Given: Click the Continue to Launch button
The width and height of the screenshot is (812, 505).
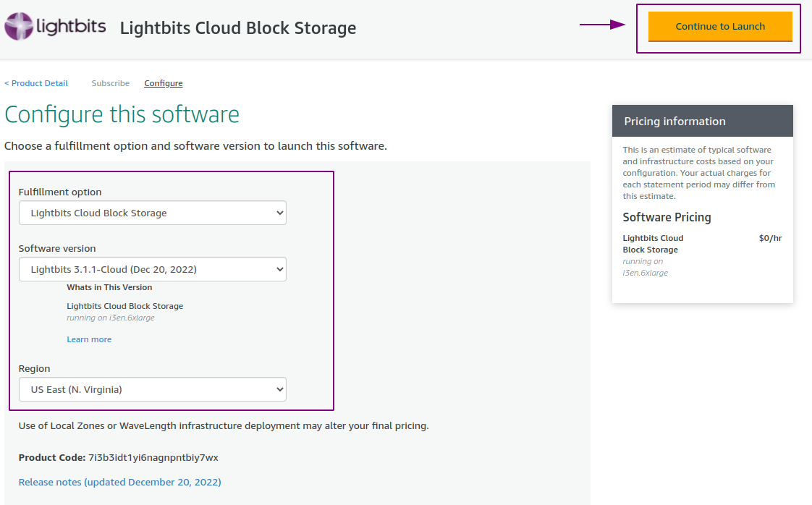Looking at the screenshot, I should pyautogui.click(x=720, y=27).
